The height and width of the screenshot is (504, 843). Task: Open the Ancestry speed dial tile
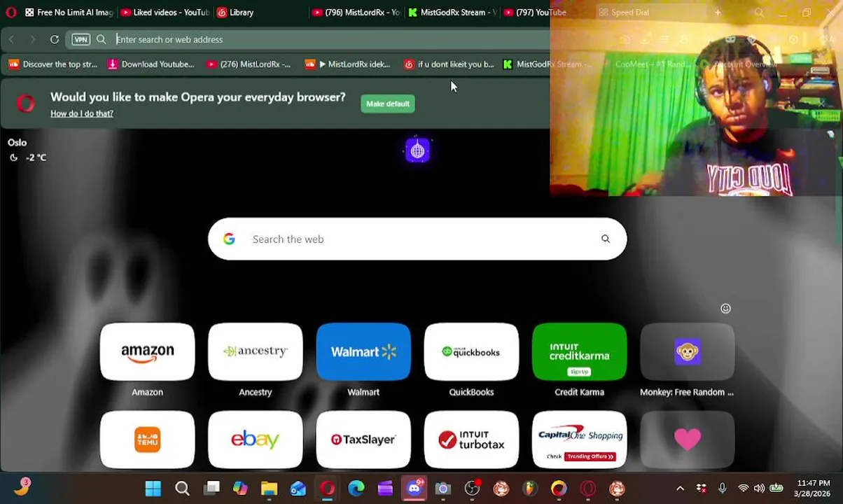[256, 352]
